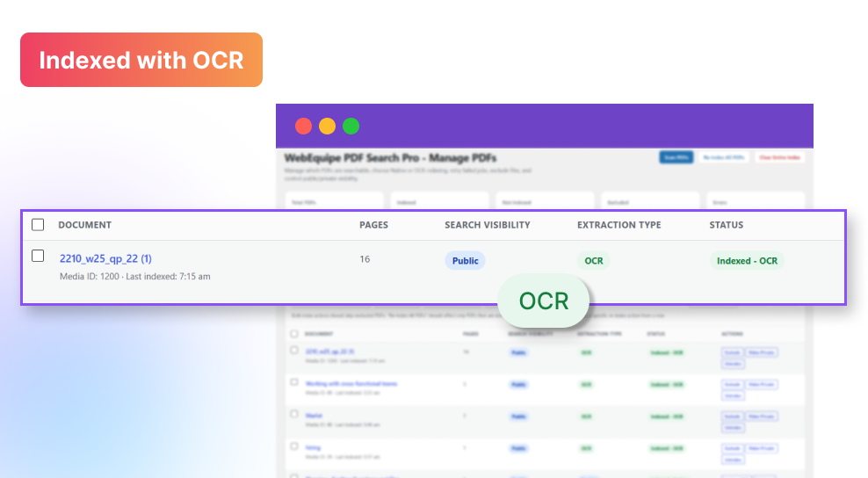Open the hiring document link

(313, 447)
